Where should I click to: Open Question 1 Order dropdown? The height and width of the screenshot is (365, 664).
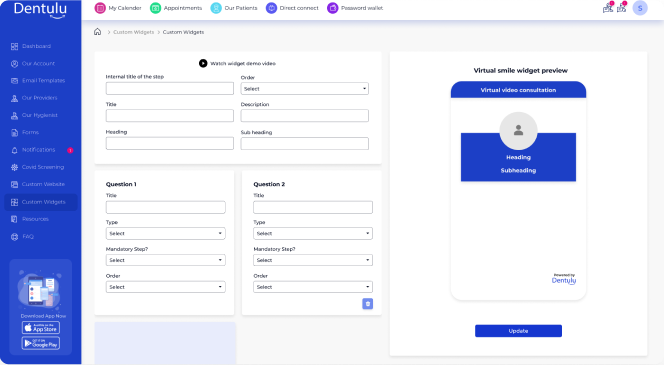tap(166, 287)
